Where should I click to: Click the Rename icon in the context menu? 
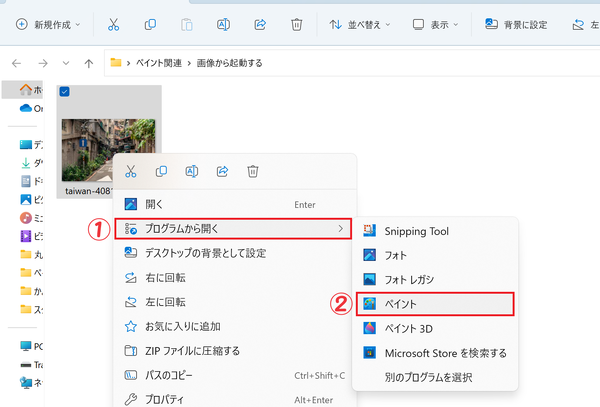coord(192,171)
